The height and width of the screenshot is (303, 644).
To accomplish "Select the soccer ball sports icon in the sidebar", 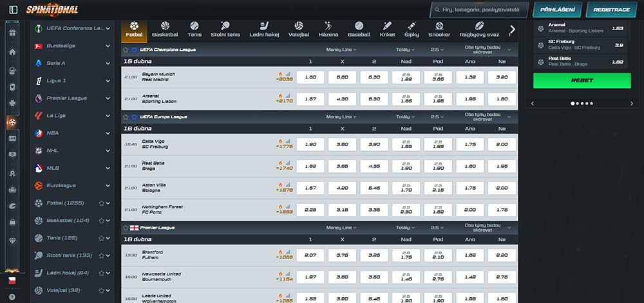I will (12, 122).
